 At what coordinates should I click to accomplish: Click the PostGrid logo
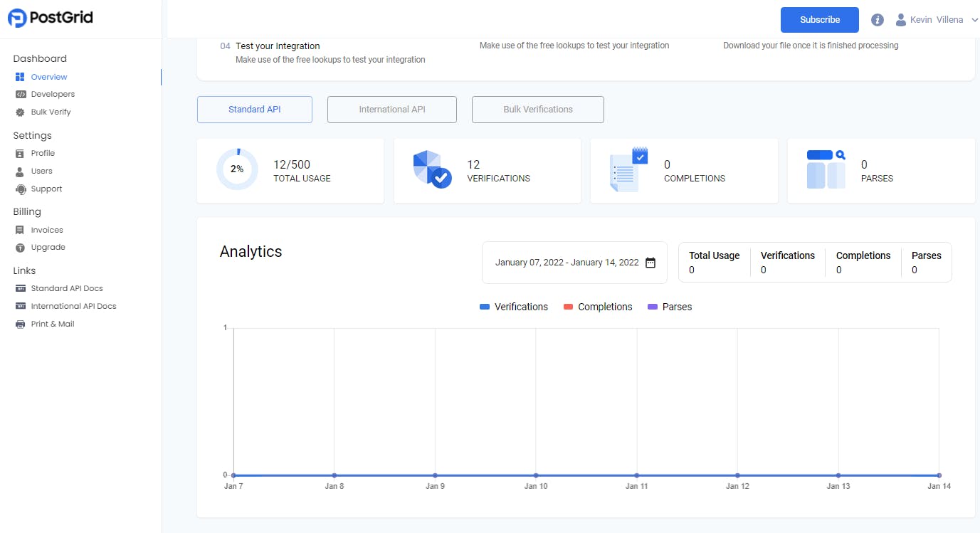tap(49, 17)
